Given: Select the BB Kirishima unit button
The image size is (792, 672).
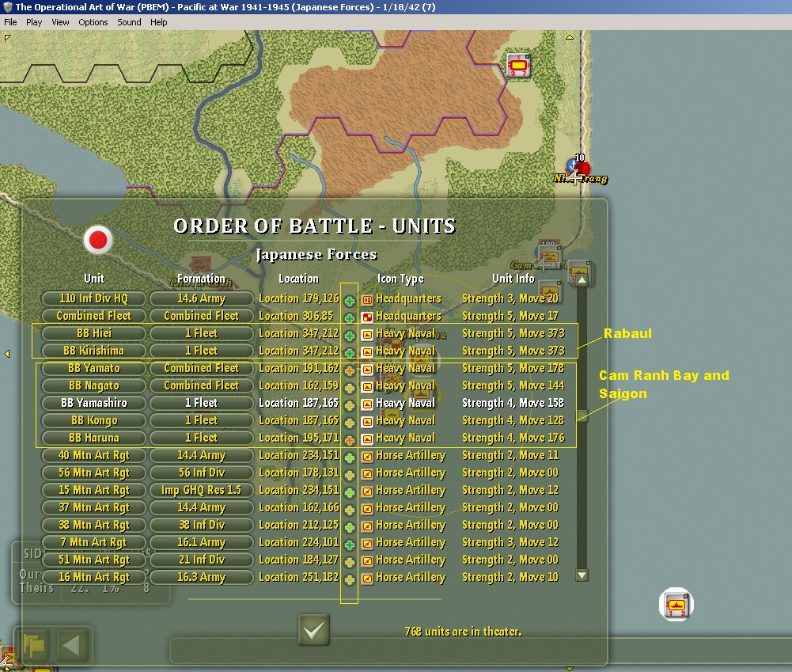Looking at the screenshot, I should tap(94, 351).
